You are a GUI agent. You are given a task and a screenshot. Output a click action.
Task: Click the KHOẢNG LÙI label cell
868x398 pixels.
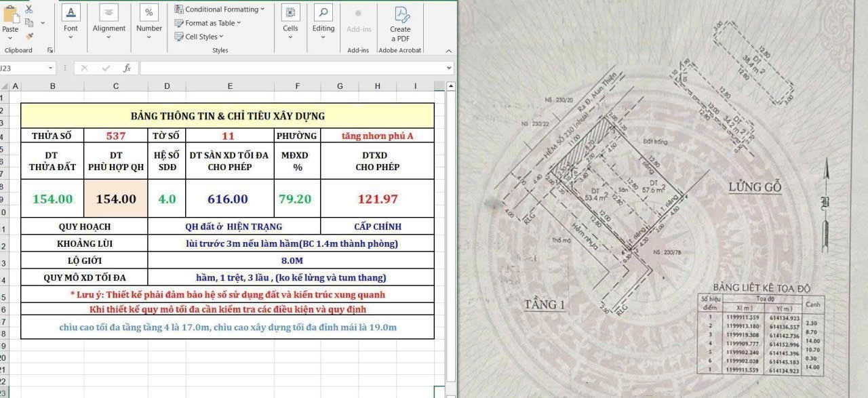point(84,243)
